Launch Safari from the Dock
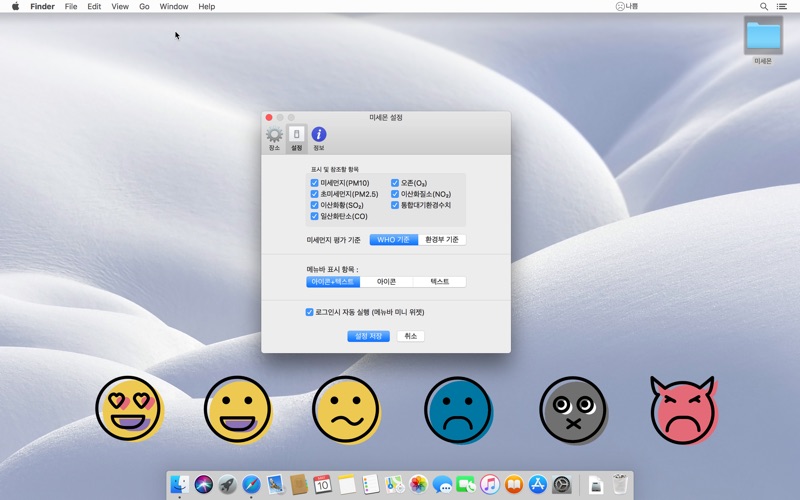800x500 pixels. [x=251, y=484]
